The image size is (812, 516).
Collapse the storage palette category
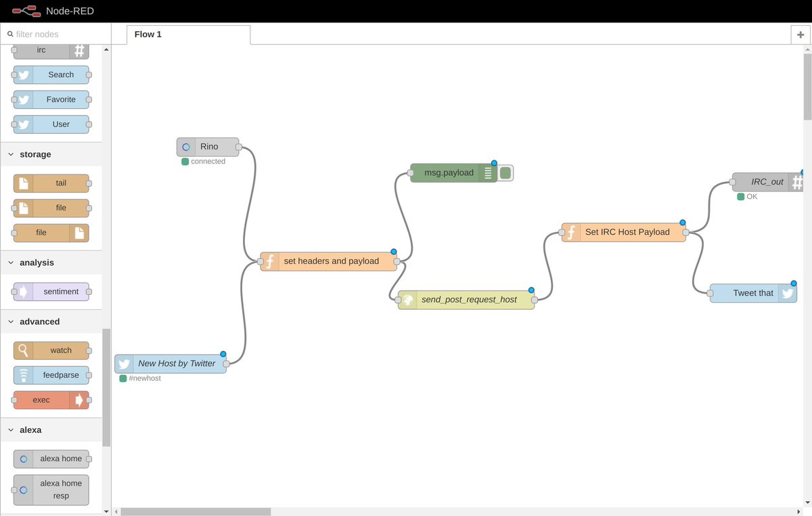click(51, 154)
